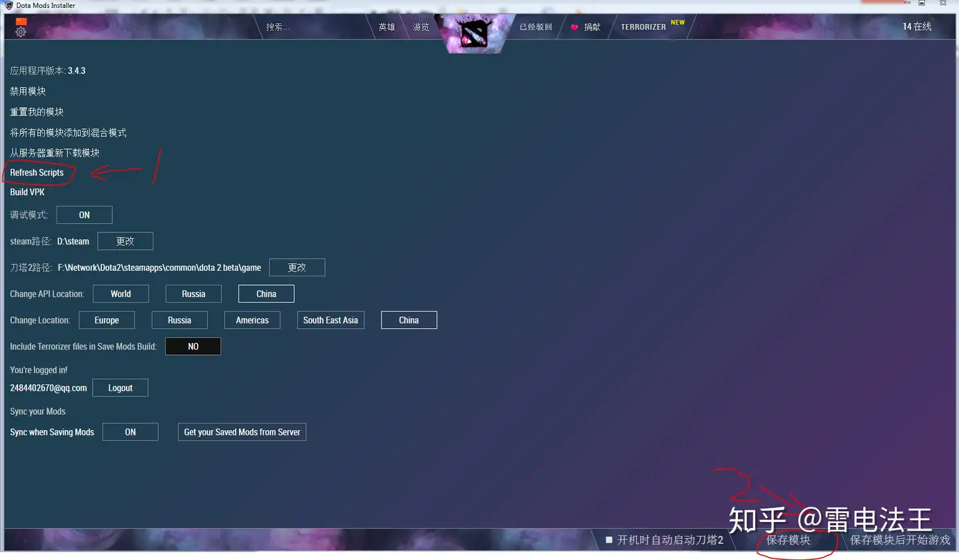This screenshot has height=560, width=959.
Task: Set Change Location to Europe
Action: click(x=107, y=320)
